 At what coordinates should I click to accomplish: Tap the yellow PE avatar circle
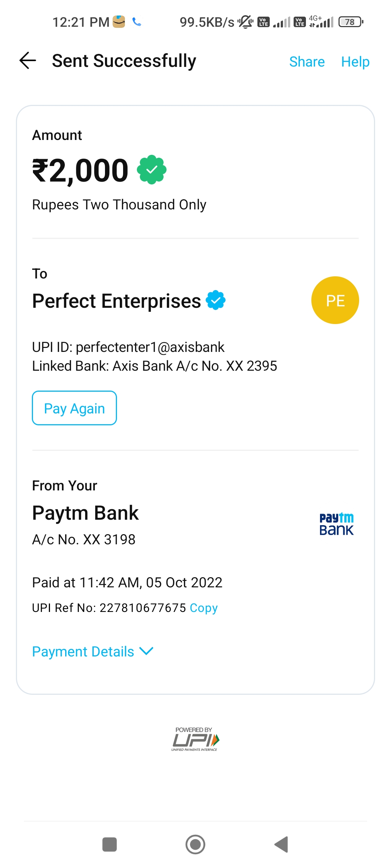click(x=335, y=300)
